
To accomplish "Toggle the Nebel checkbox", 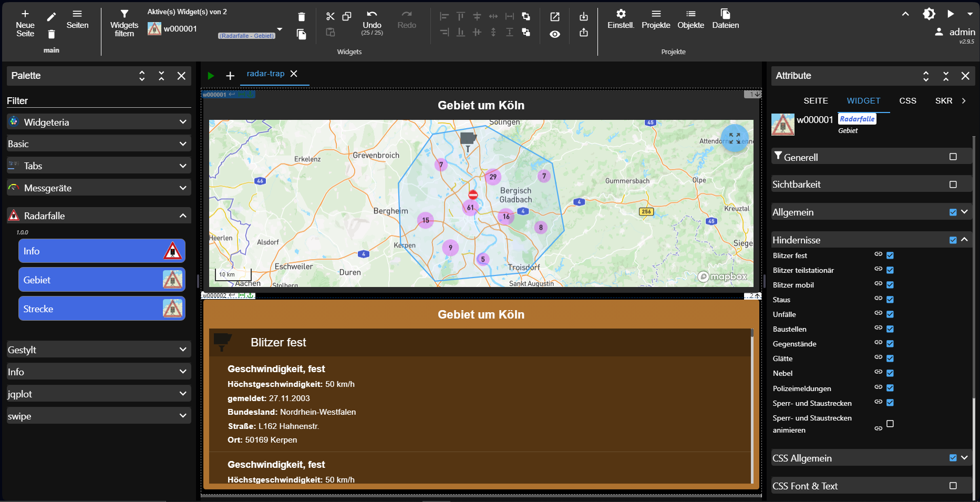I will 890,373.
